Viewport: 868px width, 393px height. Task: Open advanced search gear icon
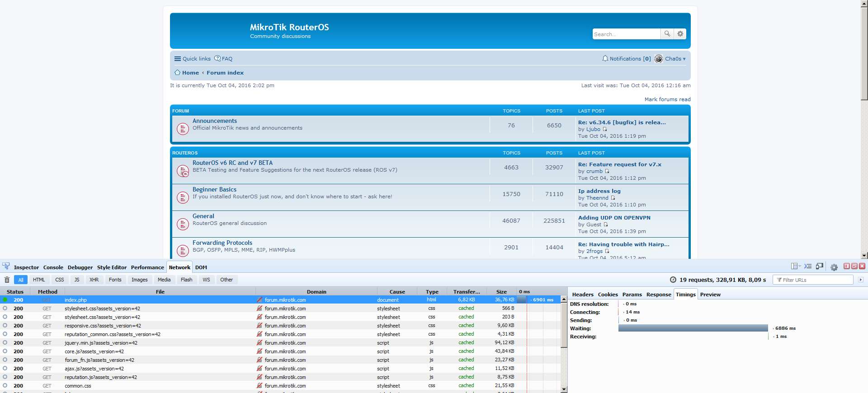point(680,34)
